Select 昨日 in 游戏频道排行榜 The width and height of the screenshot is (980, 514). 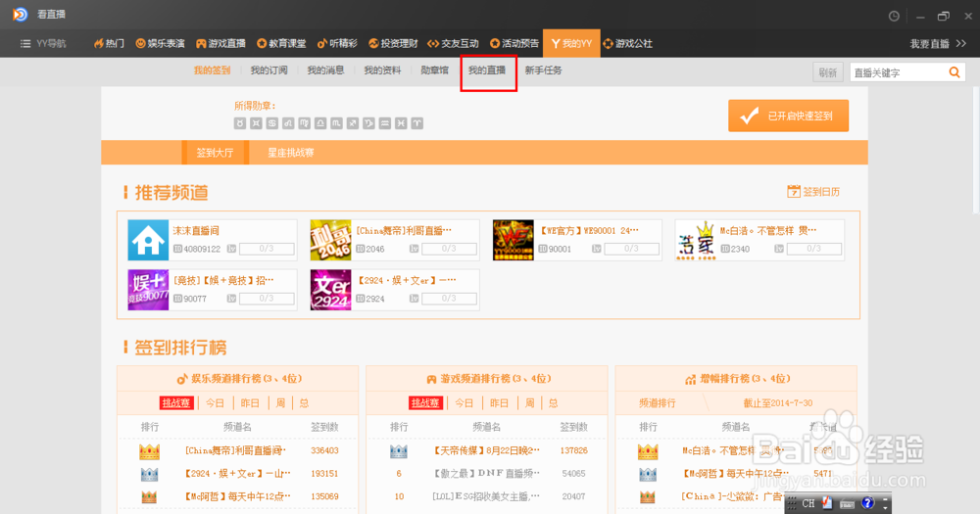click(499, 402)
